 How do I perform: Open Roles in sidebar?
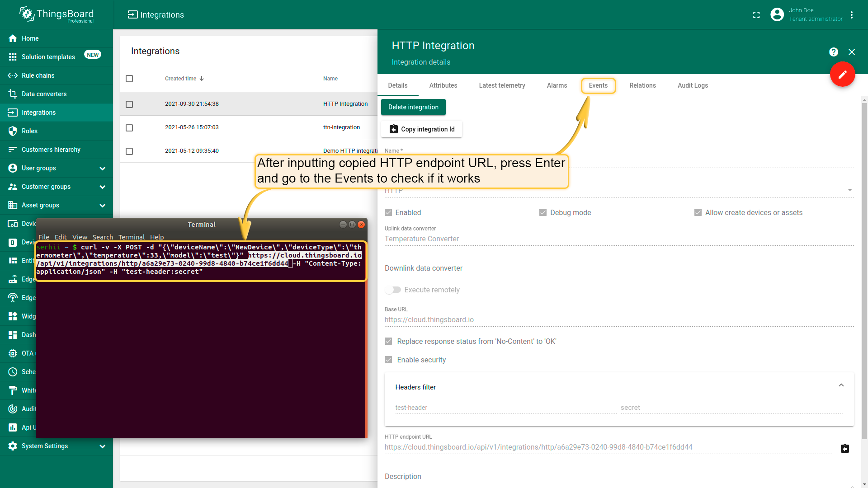point(29,131)
